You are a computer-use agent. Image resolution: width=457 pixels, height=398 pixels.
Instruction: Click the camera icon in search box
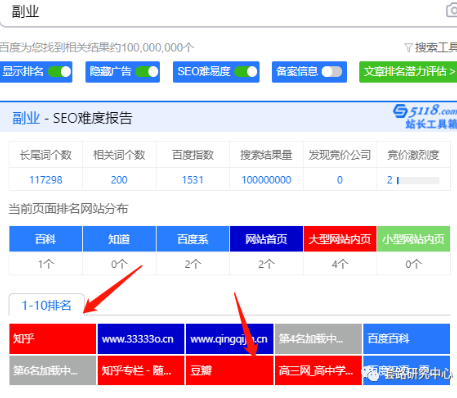[452, 10]
